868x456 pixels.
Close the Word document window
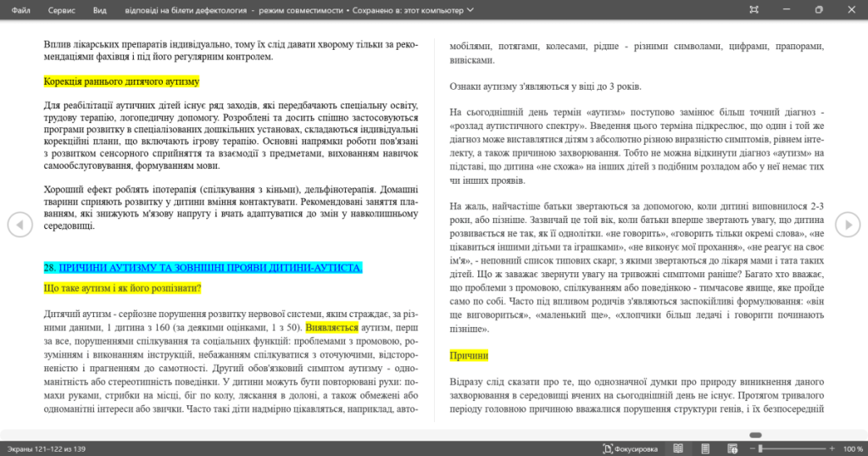click(851, 9)
